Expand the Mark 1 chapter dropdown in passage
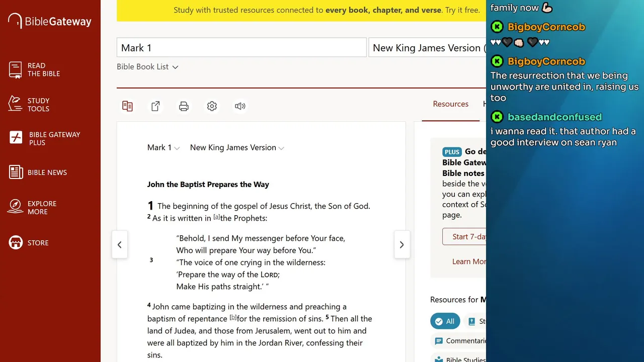The height and width of the screenshot is (362, 644). pyautogui.click(x=163, y=147)
